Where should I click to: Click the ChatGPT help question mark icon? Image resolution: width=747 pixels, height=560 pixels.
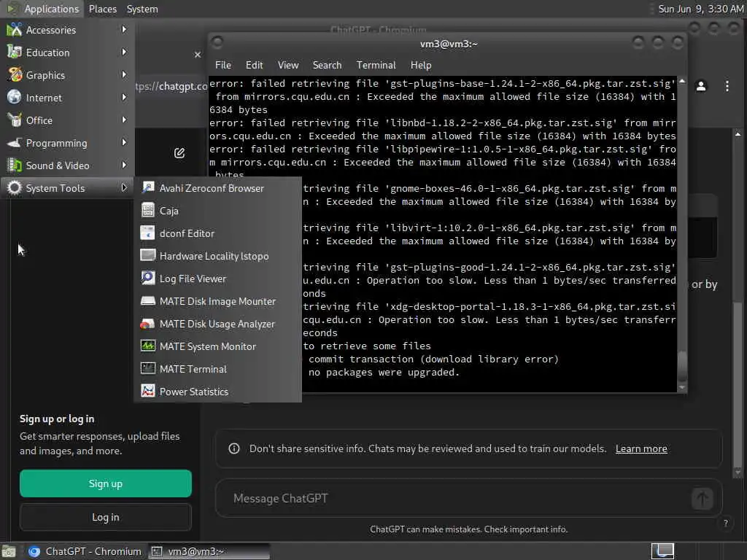[x=725, y=524]
